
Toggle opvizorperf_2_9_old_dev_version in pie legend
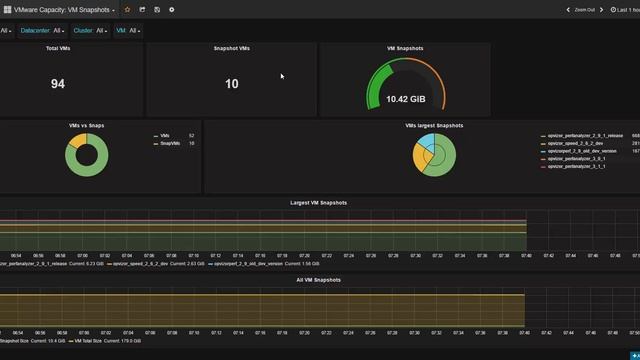pos(582,151)
